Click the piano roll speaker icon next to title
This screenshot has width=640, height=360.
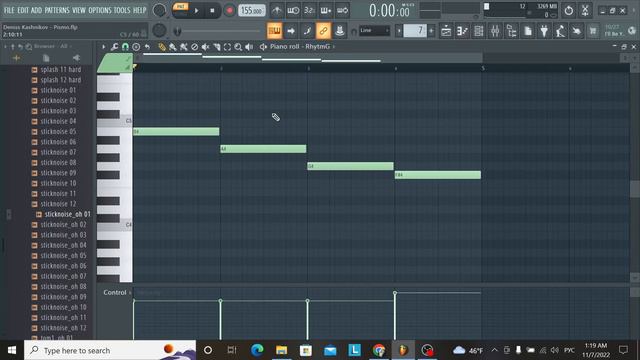(x=263, y=47)
